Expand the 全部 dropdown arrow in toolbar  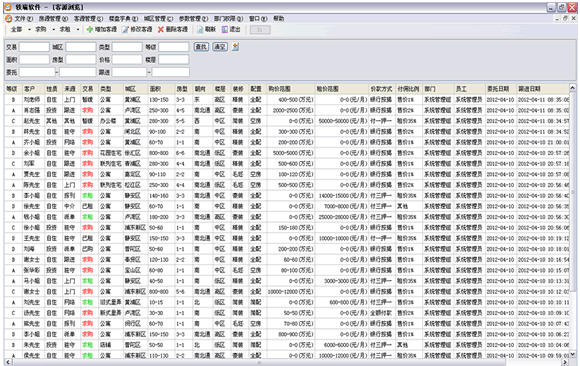29,30
